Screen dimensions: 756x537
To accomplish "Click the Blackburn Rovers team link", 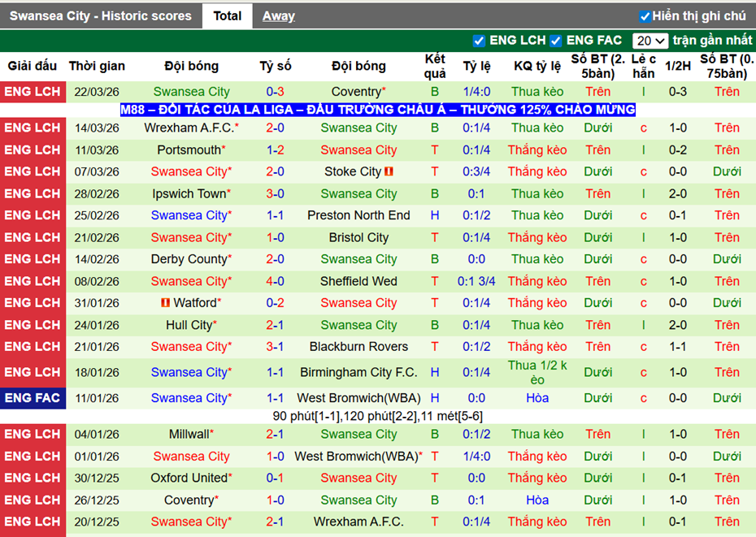I will [x=358, y=346].
